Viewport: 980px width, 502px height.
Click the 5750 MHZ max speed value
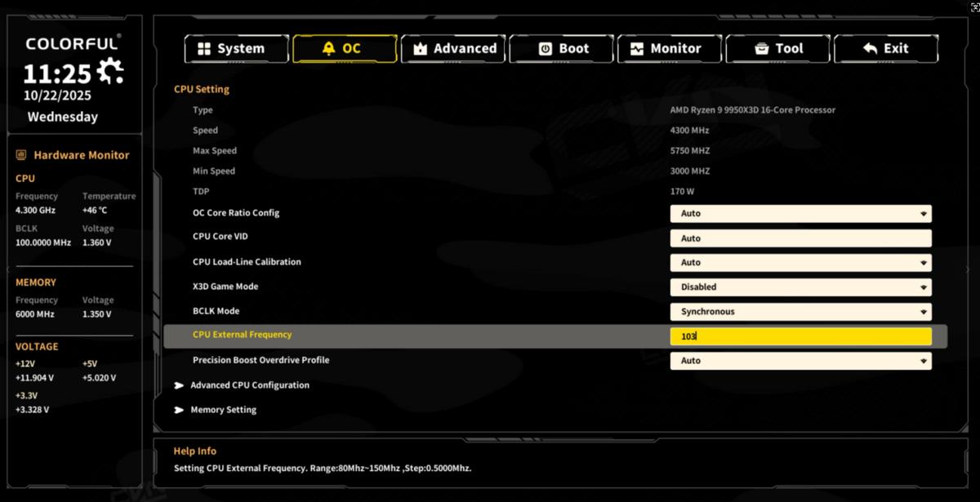click(x=690, y=151)
